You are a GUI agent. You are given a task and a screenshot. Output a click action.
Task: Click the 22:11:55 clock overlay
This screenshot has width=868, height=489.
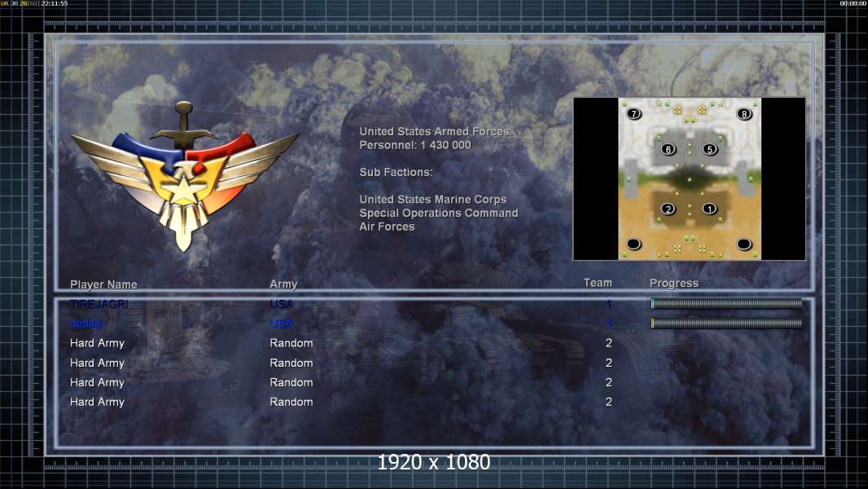55,3
